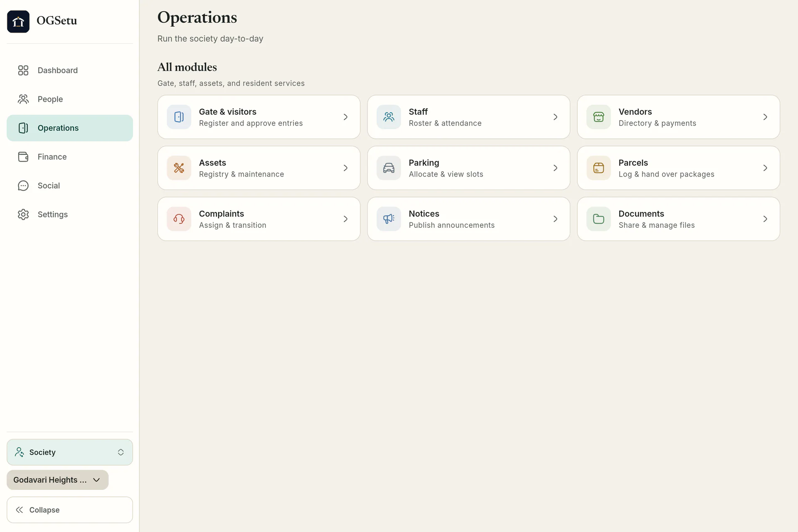This screenshot has height=532, width=798.
Task: Click the Staff people icon on the card
Action: pyautogui.click(x=389, y=117)
